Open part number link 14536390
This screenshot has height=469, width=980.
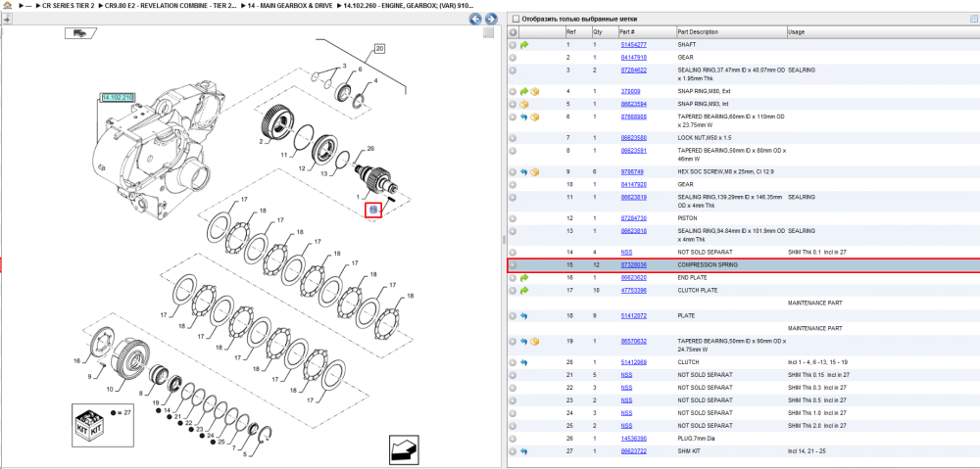pos(633,439)
